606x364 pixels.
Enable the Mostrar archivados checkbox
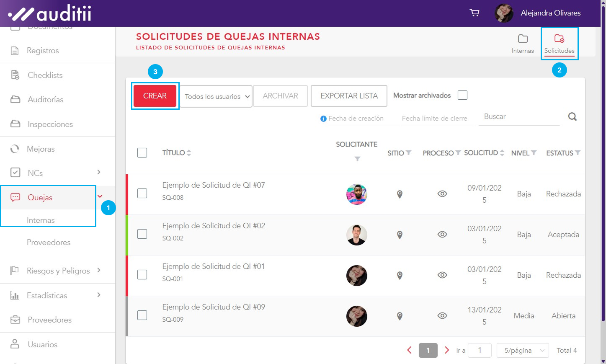462,96
